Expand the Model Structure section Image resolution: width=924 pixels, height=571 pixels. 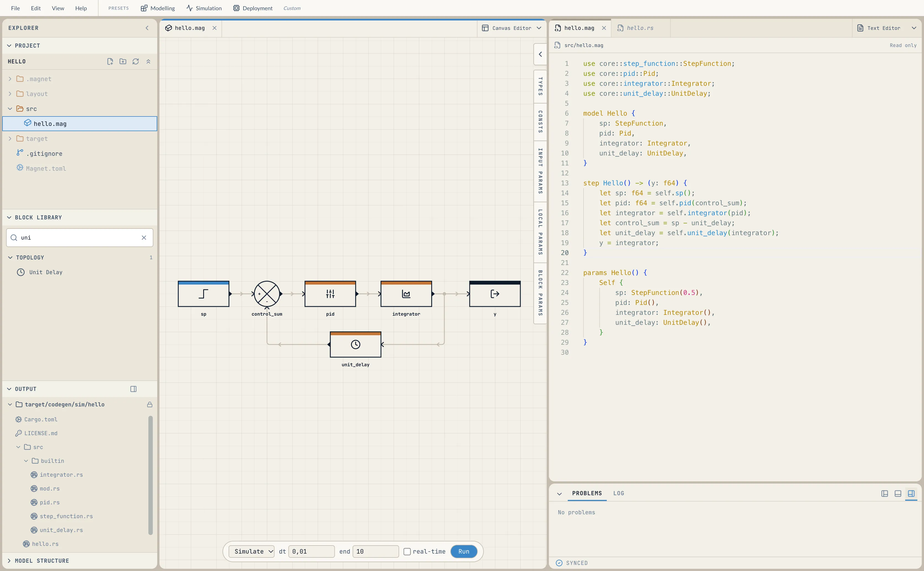(9, 561)
